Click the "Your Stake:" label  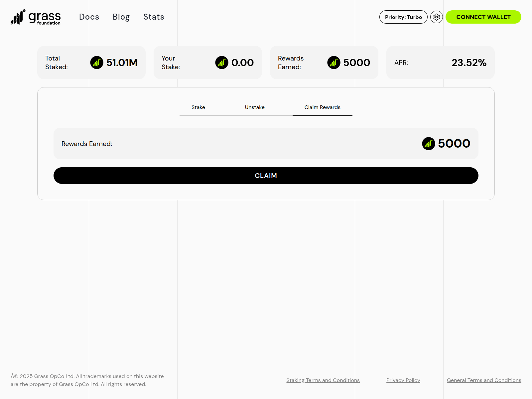[171, 63]
